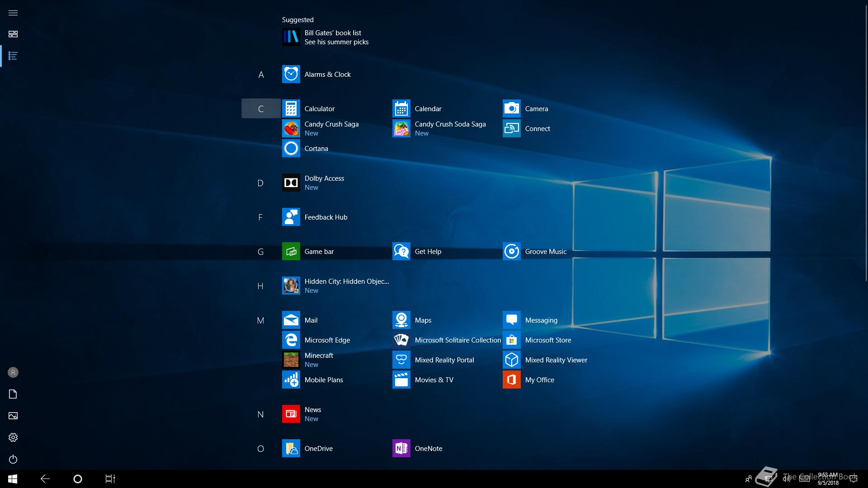Open the Mobile Plans icon
The width and height of the screenshot is (868, 488).
291,380
